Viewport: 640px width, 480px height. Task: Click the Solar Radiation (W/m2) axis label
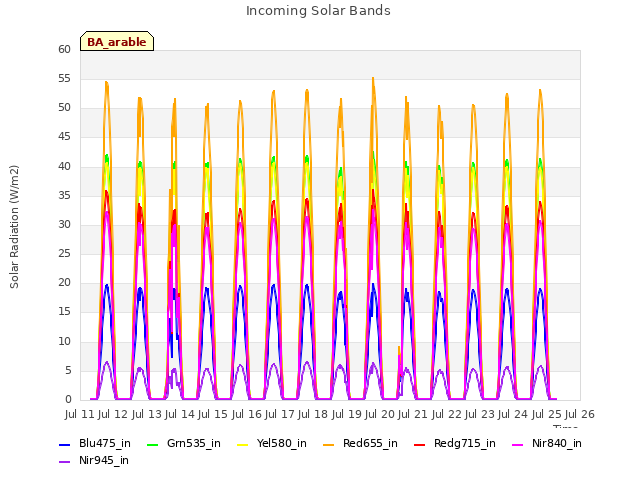point(14,227)
